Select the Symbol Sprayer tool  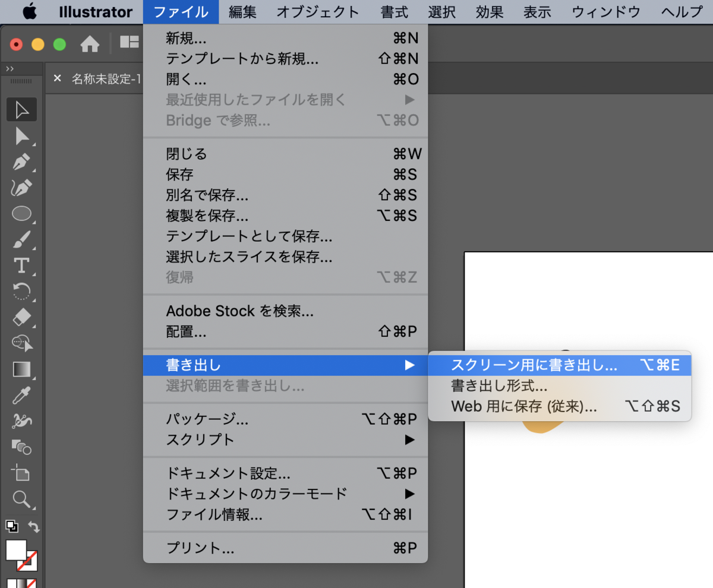pyautogui.click(x=21, y=421)
